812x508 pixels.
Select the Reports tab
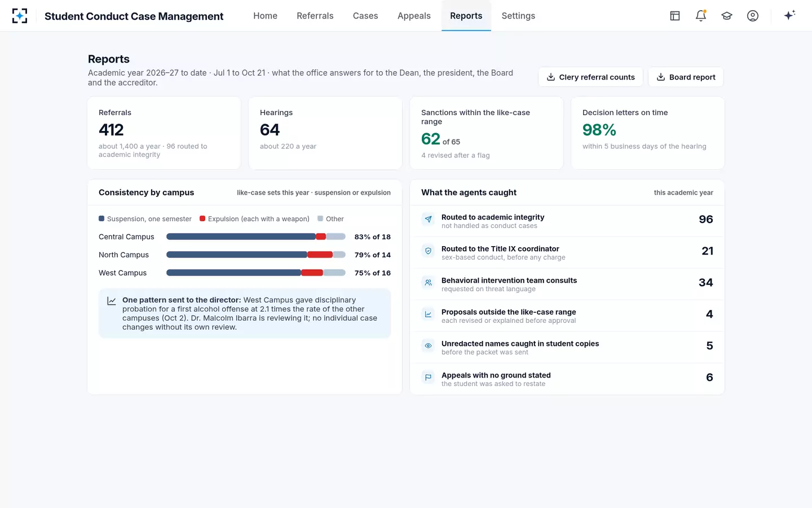[466, 16]
